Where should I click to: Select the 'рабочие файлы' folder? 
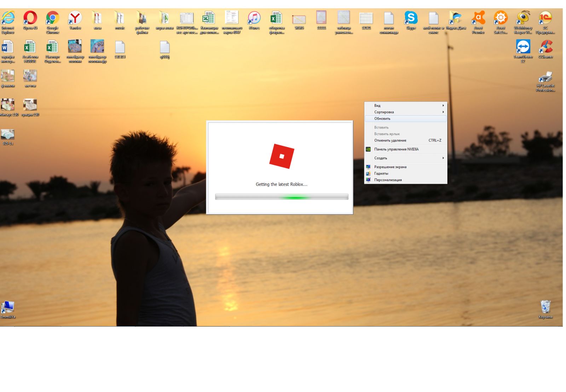point(142,22)
